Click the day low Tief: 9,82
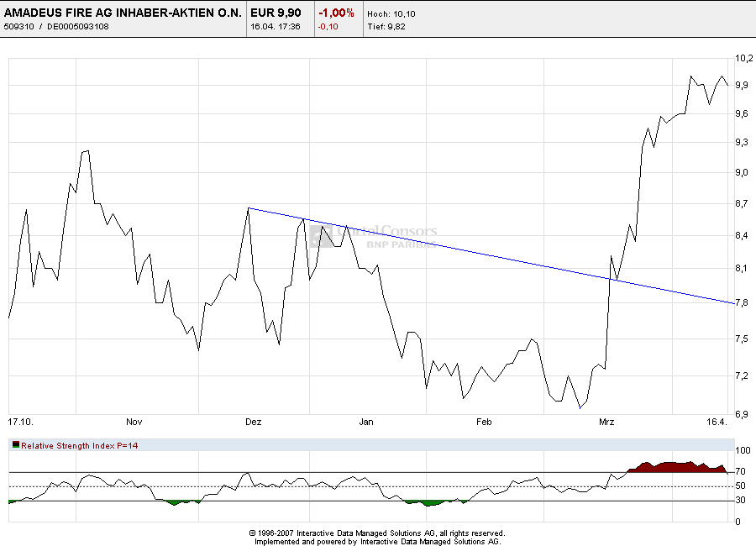756x546 pixels. point(386,27)
